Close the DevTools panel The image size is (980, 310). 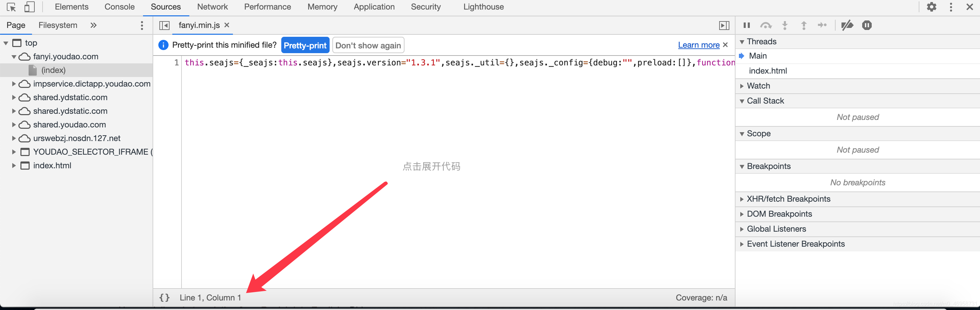pos(969,7)
